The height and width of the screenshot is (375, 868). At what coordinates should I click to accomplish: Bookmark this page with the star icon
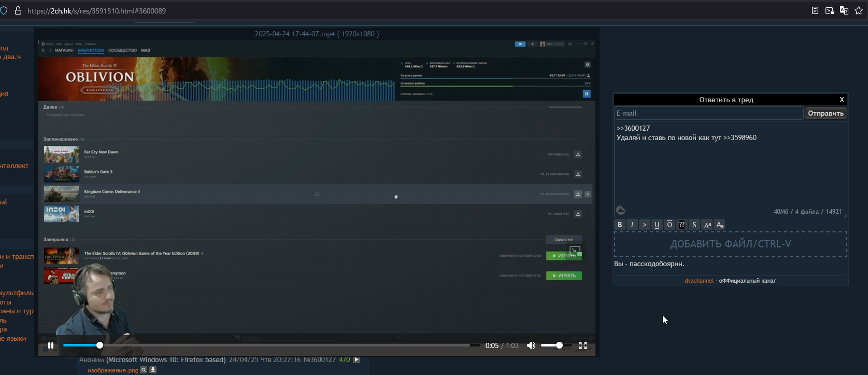click(859, 10)
